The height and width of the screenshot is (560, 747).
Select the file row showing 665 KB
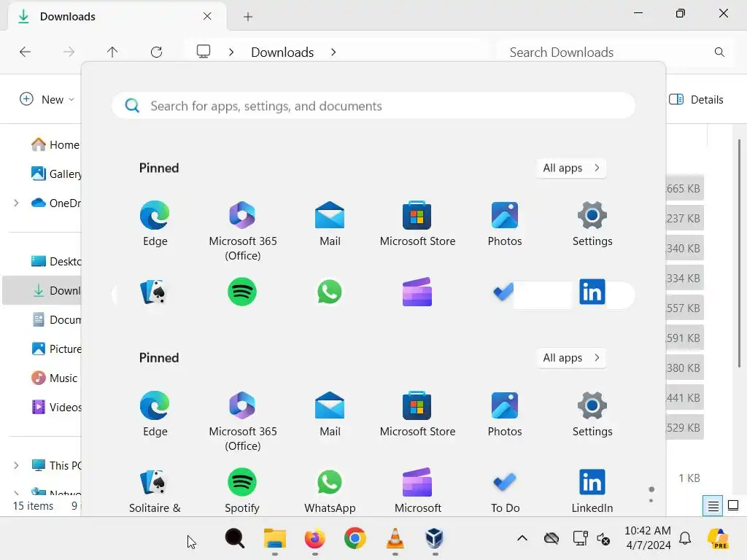click(x=684, y=189)
